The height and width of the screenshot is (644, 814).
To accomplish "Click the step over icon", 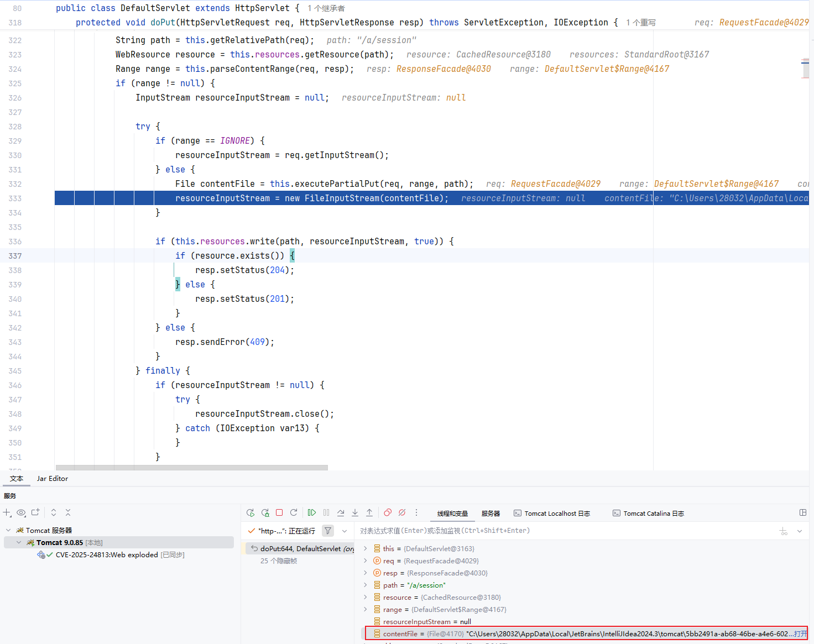I will 341,512.
